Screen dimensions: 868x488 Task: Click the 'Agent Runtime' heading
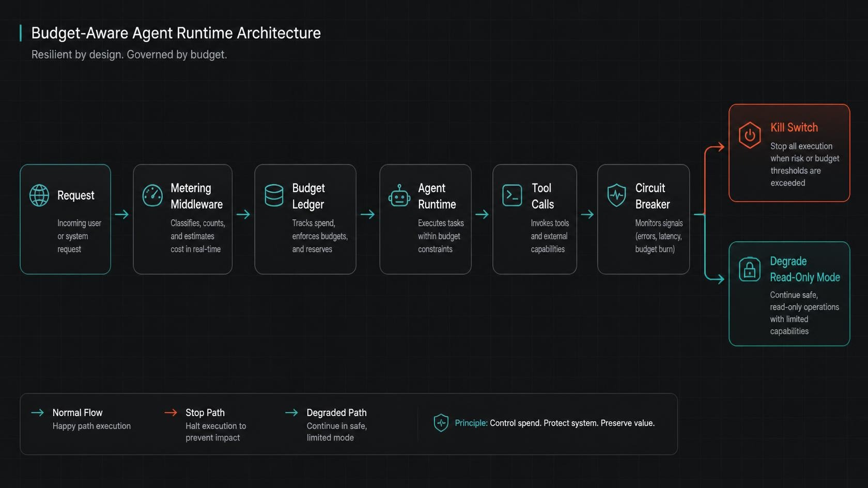(437, 196)
